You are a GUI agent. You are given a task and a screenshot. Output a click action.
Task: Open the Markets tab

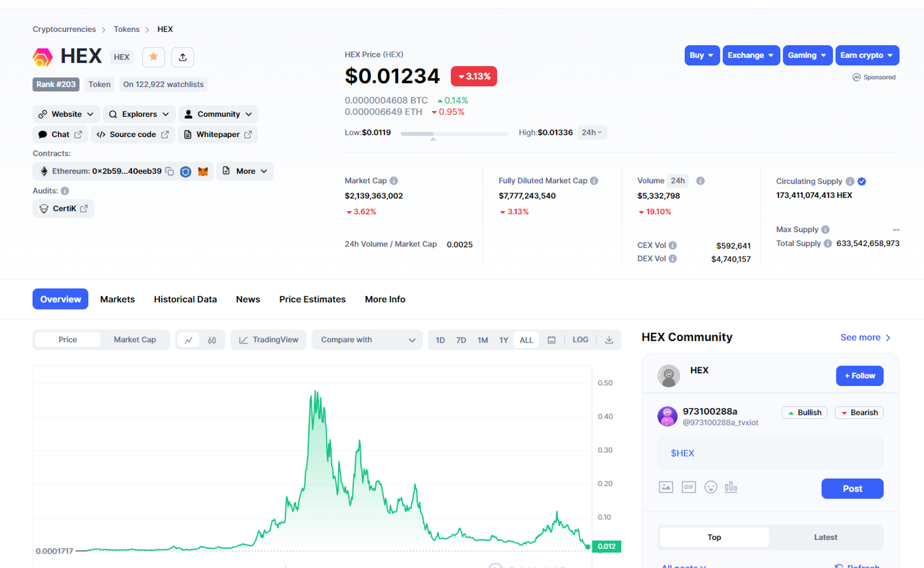[117, 299]
